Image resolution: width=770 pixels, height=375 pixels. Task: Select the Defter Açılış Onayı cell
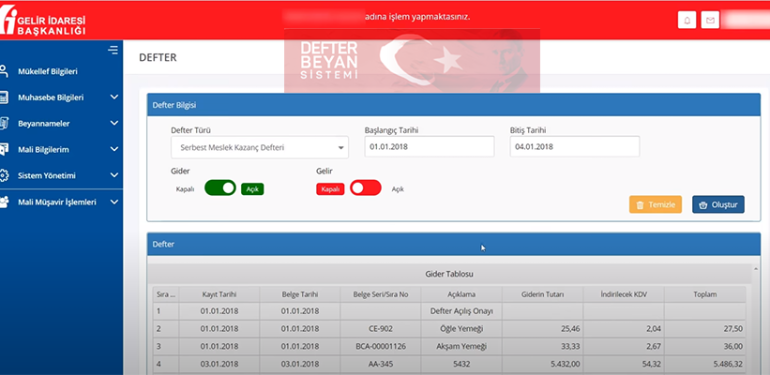click(462, 311)
